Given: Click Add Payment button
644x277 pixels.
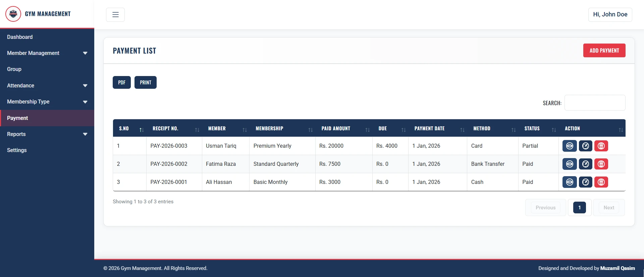Looking at the screenshot, I should (x=604, y=51).
